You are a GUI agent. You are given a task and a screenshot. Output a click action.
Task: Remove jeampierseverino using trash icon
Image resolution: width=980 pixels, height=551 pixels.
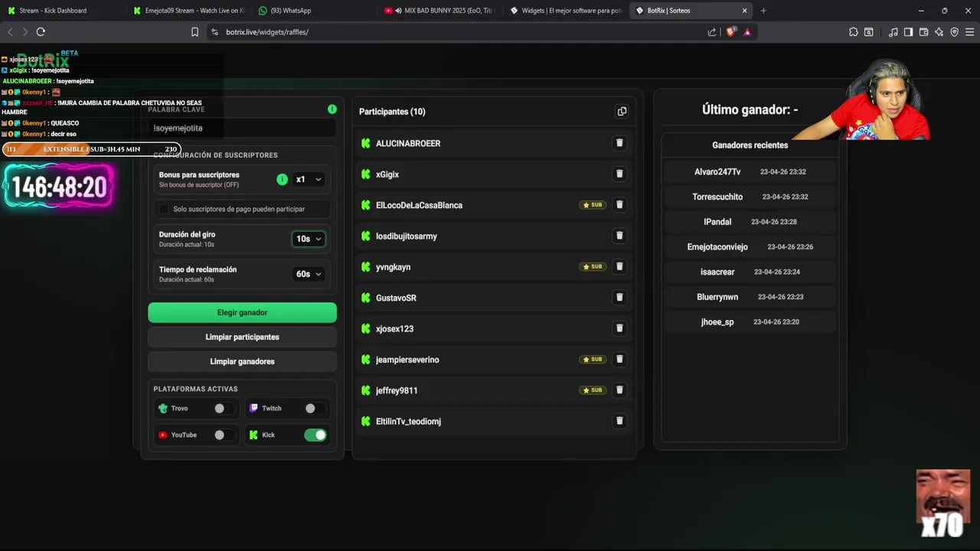(619, 359)
